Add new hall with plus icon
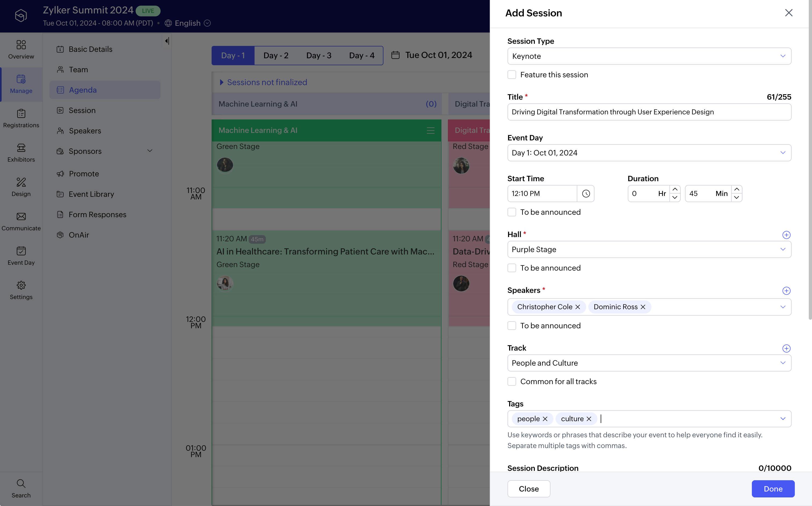The height and width of the screenshot is (506, 812). (786, 235)
